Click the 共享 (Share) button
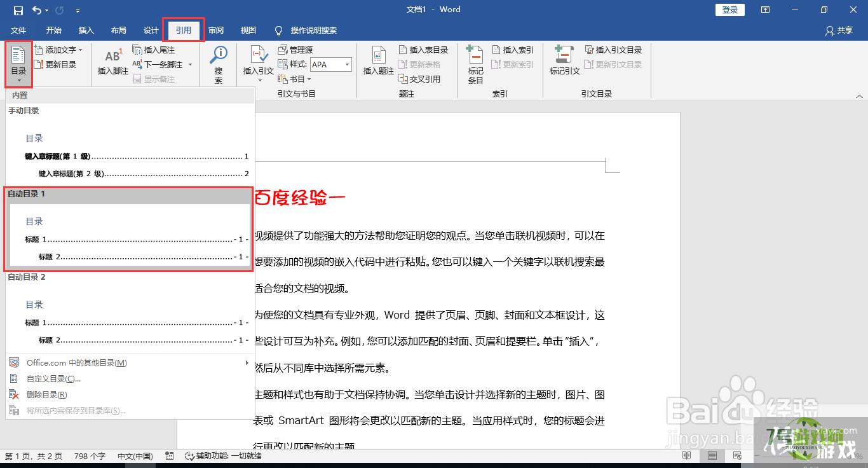 pyautogui.click(x=839, y=31)
